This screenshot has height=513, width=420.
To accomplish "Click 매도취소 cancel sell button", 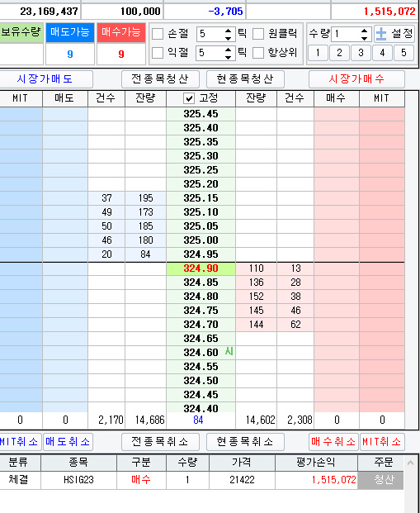I will point(68,442).
